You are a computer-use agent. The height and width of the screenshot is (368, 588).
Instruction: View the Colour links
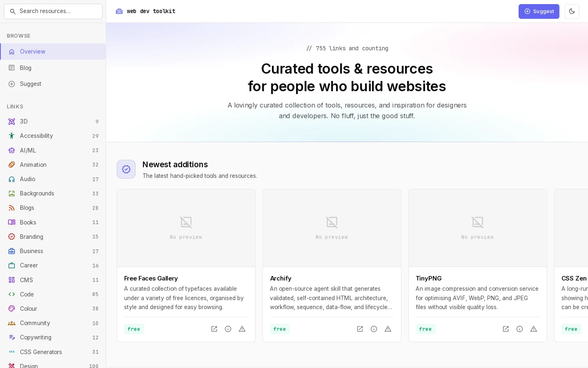53,309
